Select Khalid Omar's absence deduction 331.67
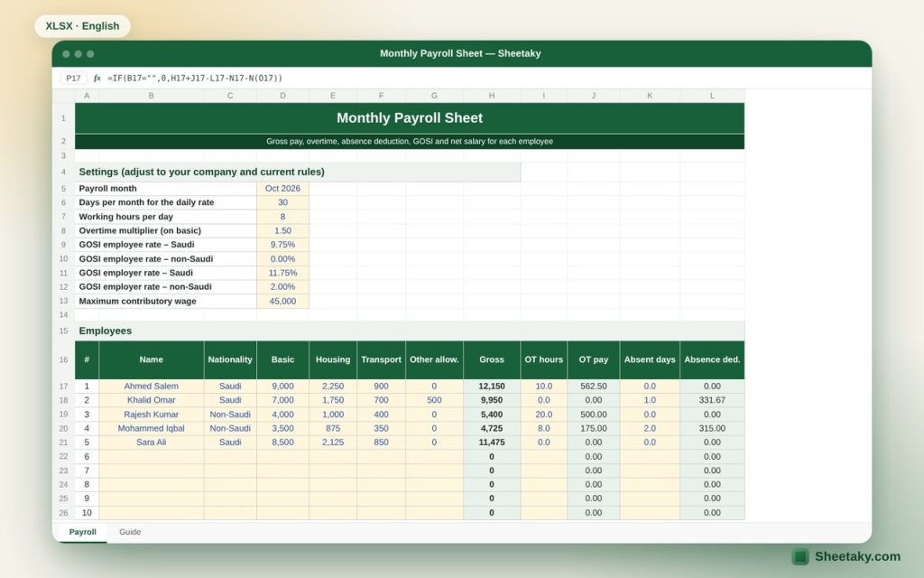This screenshot has height=578, width=924. 712,400
